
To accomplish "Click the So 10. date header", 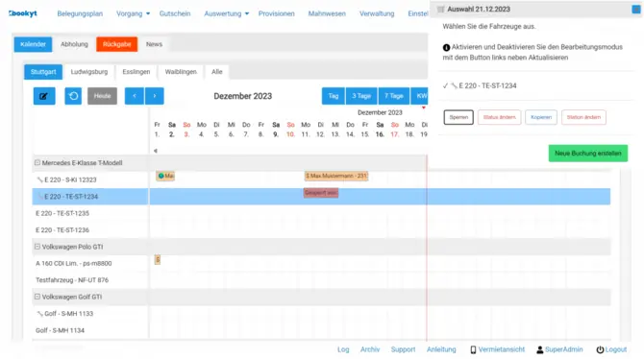I will [x=290, y=130].
